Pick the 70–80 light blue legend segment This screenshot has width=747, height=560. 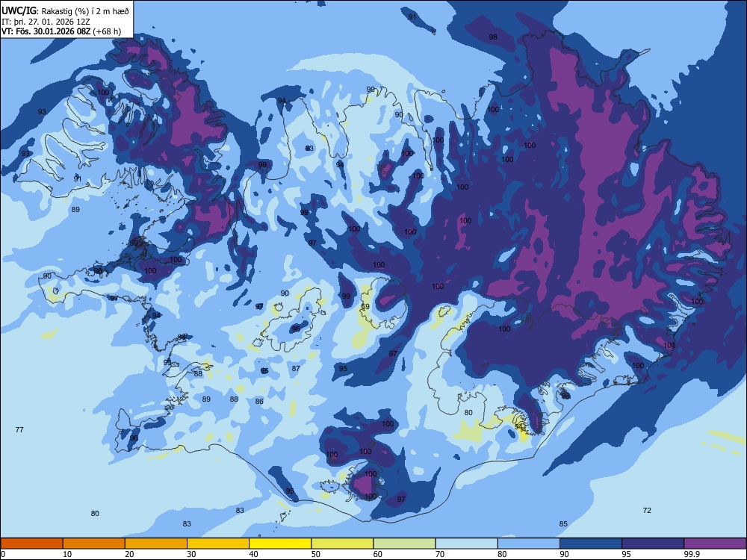(466, 544)
